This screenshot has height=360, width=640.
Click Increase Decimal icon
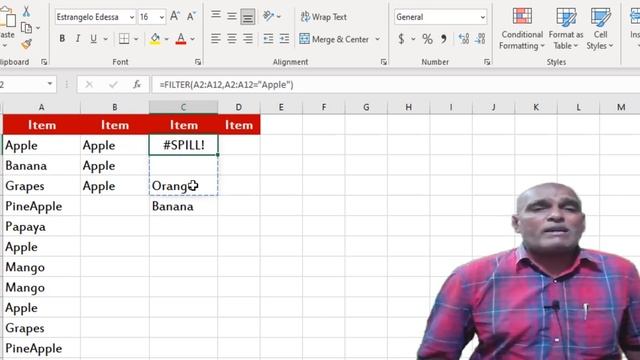[464, 39]
